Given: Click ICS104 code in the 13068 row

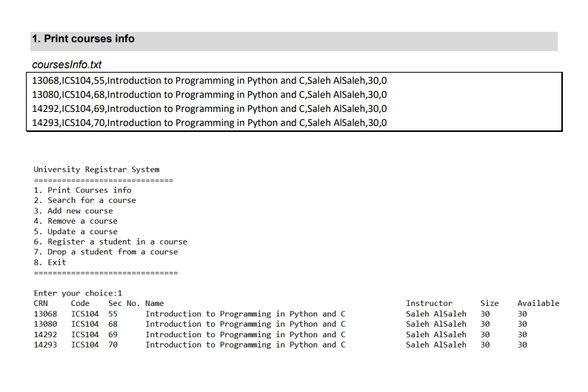Looking at the screenshot, I should click(x=85, y=313).
